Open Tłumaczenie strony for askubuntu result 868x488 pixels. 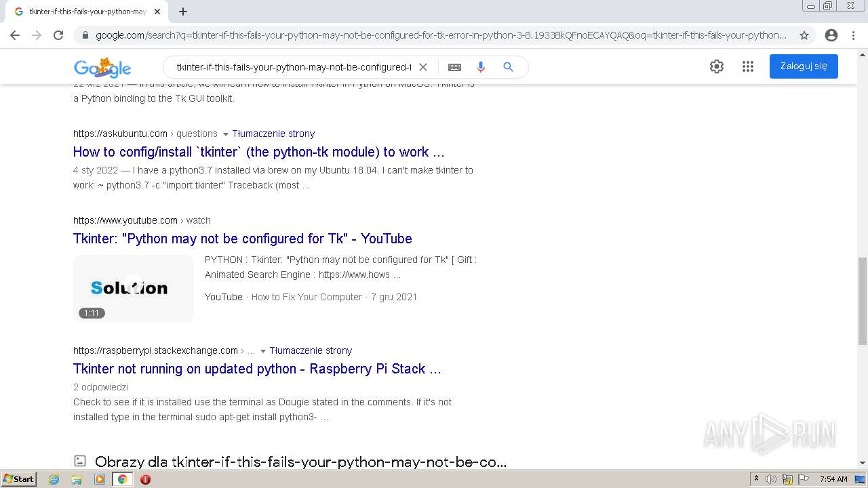tap(273, 134)
